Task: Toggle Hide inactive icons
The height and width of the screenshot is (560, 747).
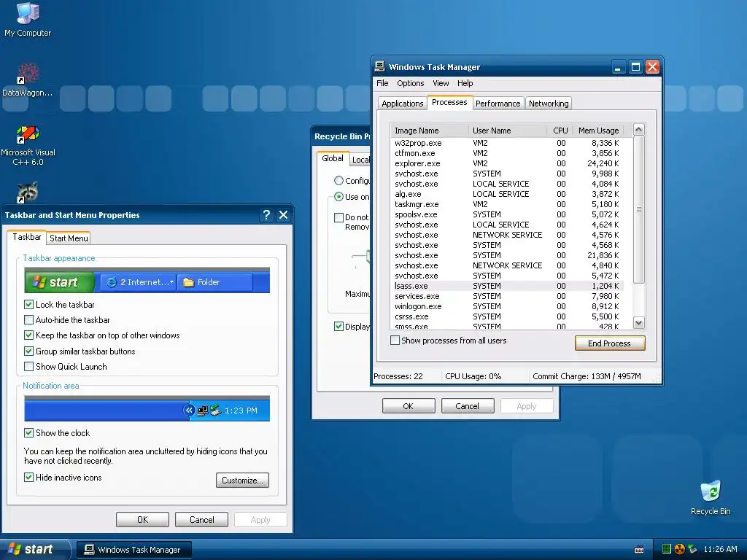Action: (28, 478)
